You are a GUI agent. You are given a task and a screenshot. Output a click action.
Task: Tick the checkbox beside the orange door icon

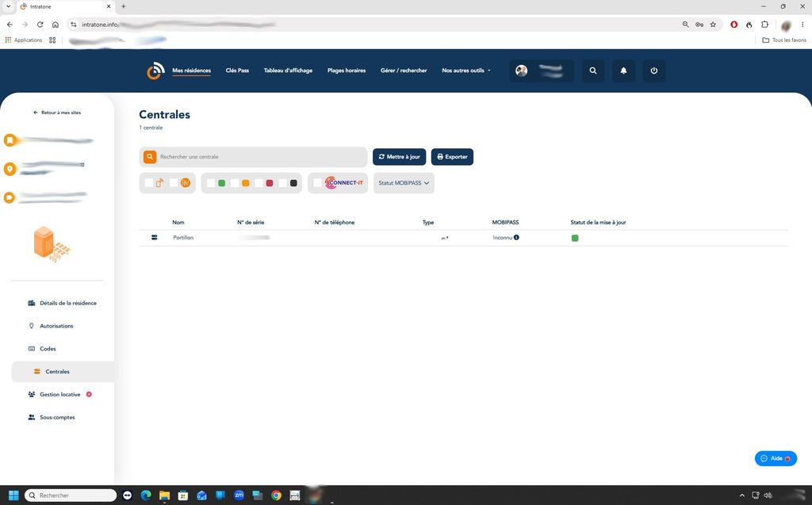[149, 183]
